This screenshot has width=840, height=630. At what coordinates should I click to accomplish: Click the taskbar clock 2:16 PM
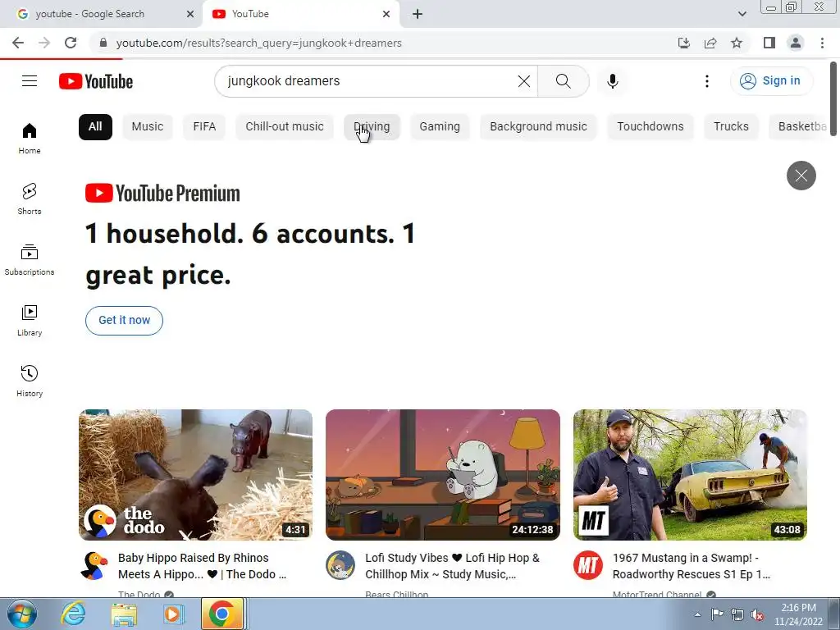pyautogui.click(x=798, y=614)
